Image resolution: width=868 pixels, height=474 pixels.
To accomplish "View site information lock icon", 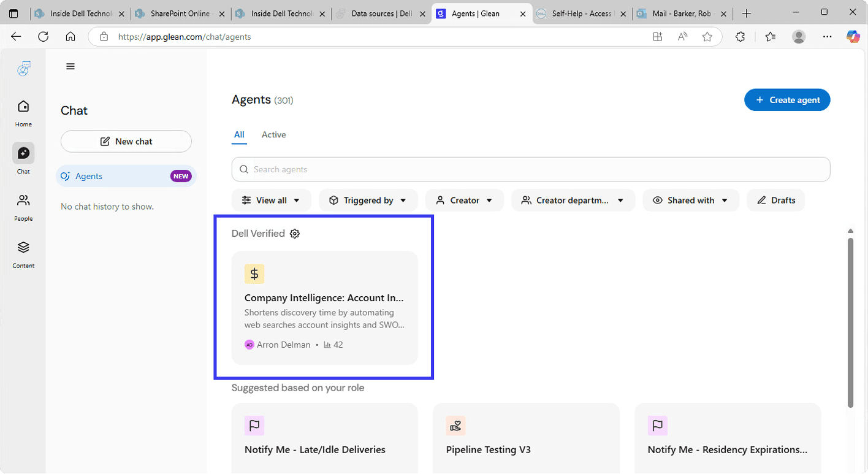I will pos(104,37).
